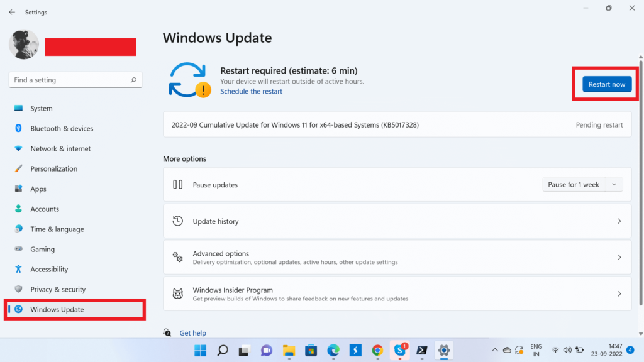Expand Update history chevron
Image resolution: width=644 pixels, height=362 pixels.
click(x=619, y=221)
